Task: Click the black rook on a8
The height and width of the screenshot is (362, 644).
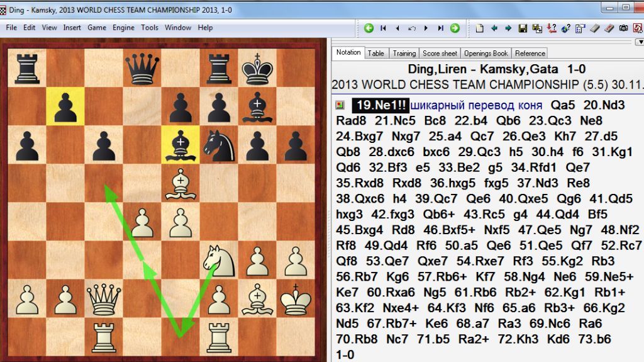Action: pos(27,68)
